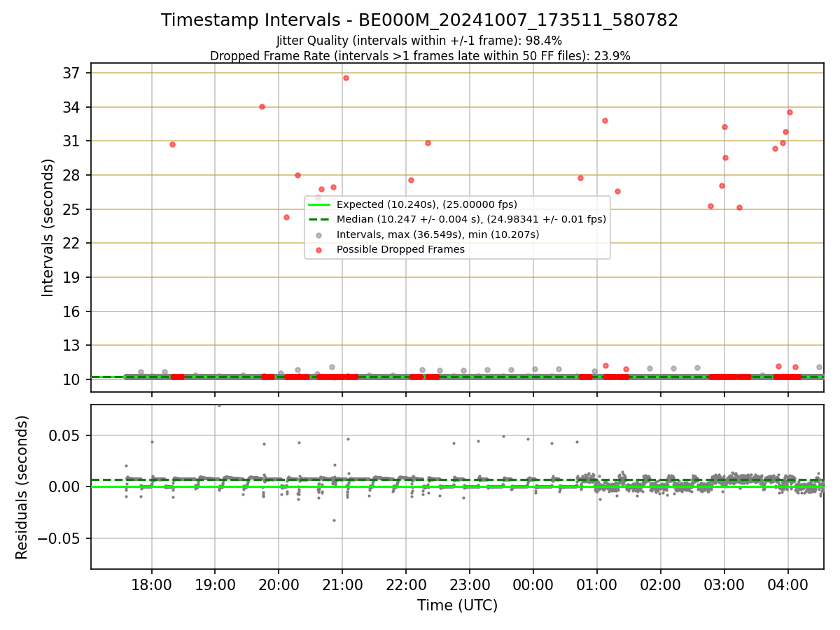Click the y-axis tick label '37'
This screenshot has height=630, width=840.
tap(71, 73)
